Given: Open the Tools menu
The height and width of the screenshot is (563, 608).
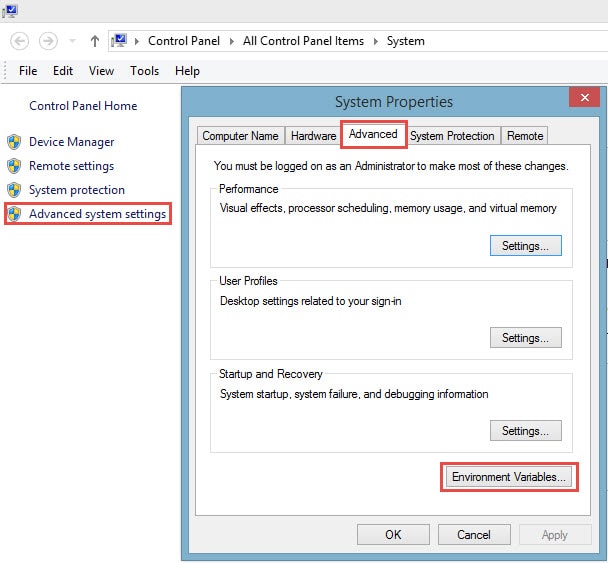Looking at the screenshot, I should pyautogui.click(x=144, y=71).
